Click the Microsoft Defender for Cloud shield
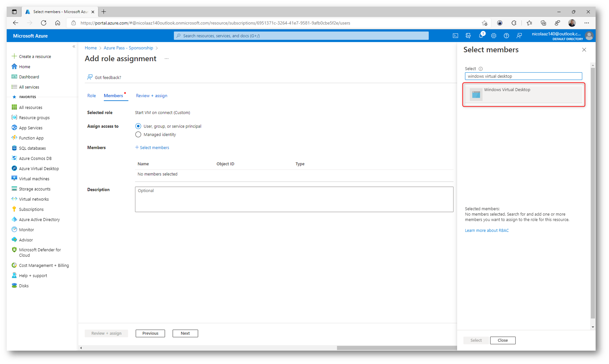 [14, 250]
